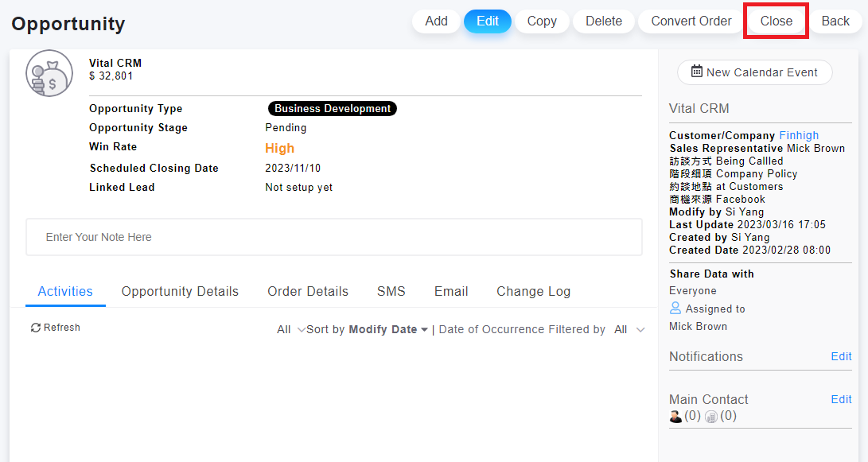Expand the Filtered by All dropdown
Image resolution: width=868 pixels, height=462 pixels.
[629, 329]
